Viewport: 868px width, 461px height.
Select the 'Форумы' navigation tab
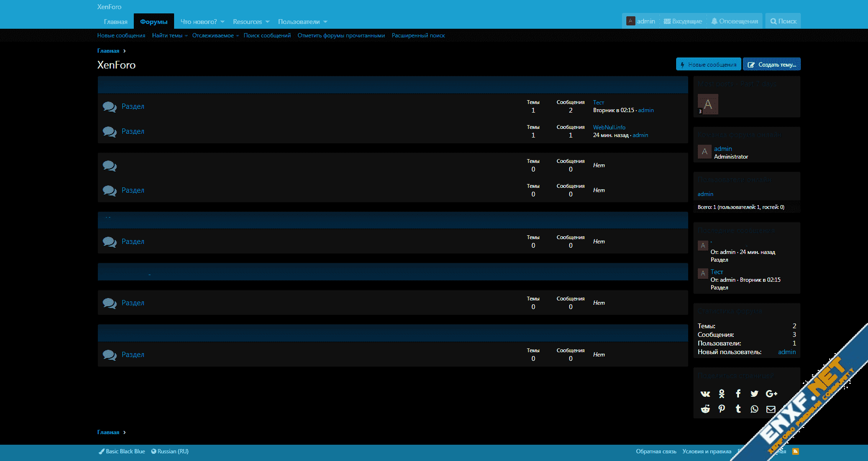[153, 22]
